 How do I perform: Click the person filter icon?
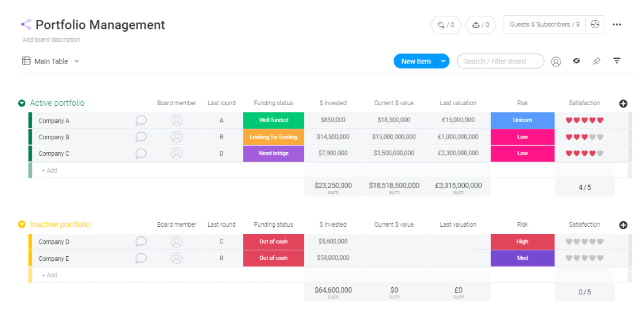point(556,61)
